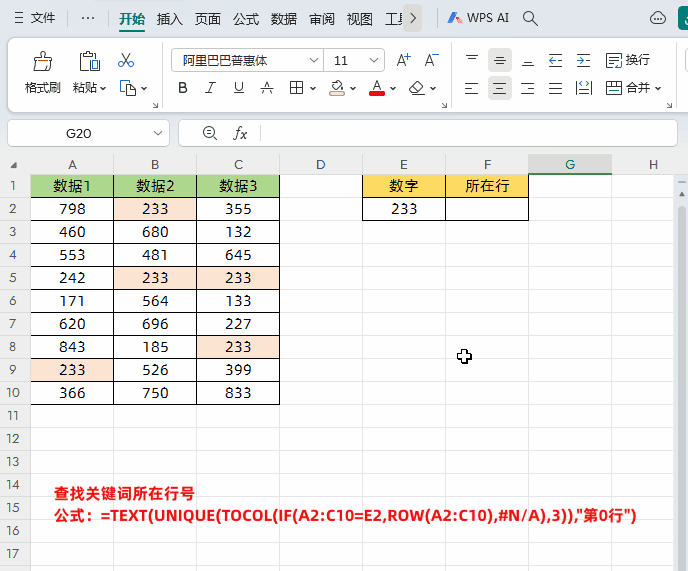Click the formula bar input area
Screen dimensions: 688x571
point(469,133)
